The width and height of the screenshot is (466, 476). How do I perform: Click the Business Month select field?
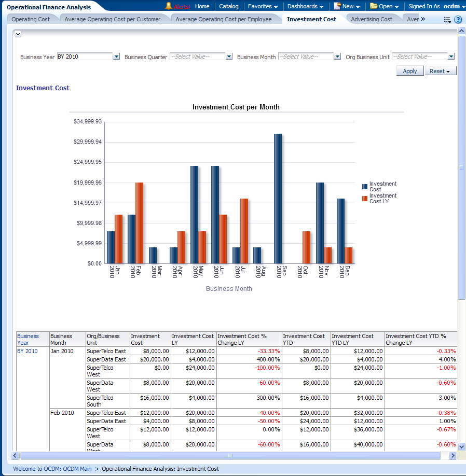click(306, 57)
